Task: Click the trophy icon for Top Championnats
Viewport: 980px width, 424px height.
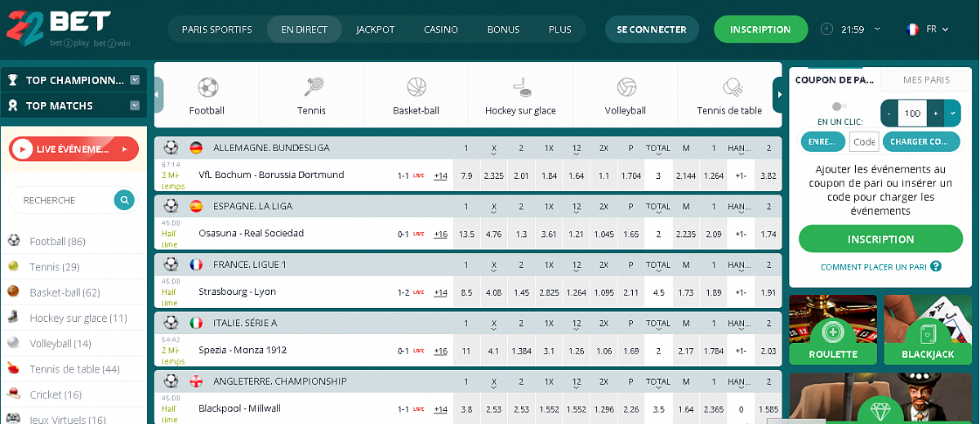Action: coord(13,80)
